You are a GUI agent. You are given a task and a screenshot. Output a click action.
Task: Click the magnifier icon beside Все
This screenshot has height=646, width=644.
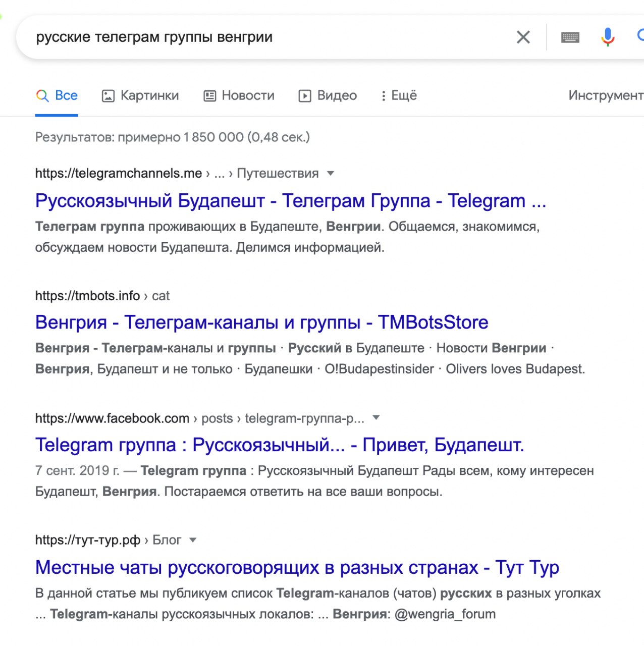pyautogui.click(x=42, y=95)
